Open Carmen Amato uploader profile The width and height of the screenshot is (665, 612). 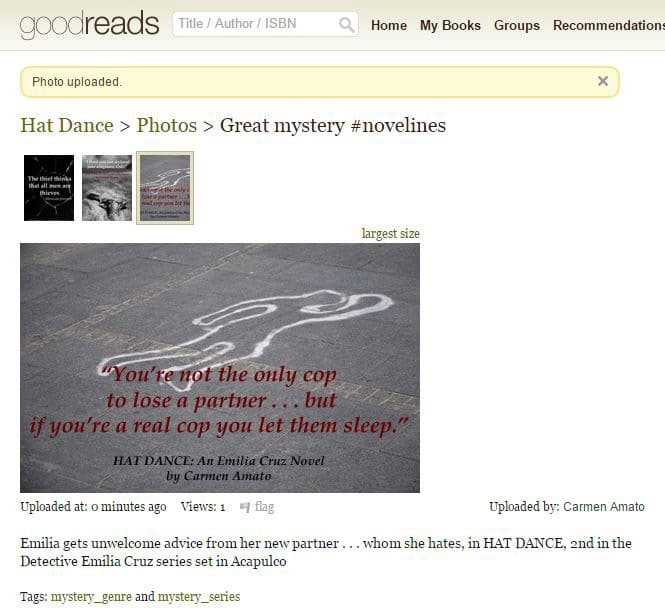click(604, 507)
